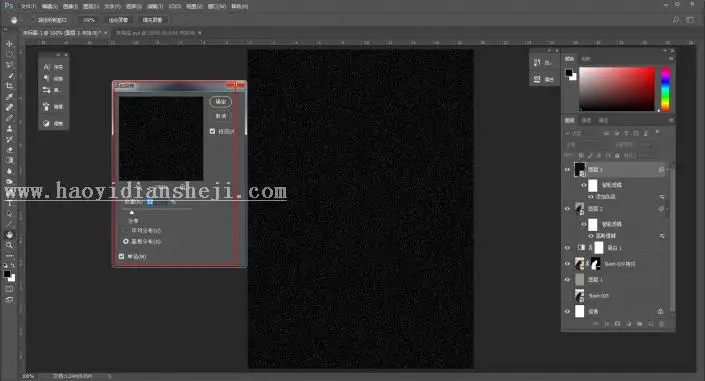Switch to the Channels tab beside Layers

(x=586, y=120)
